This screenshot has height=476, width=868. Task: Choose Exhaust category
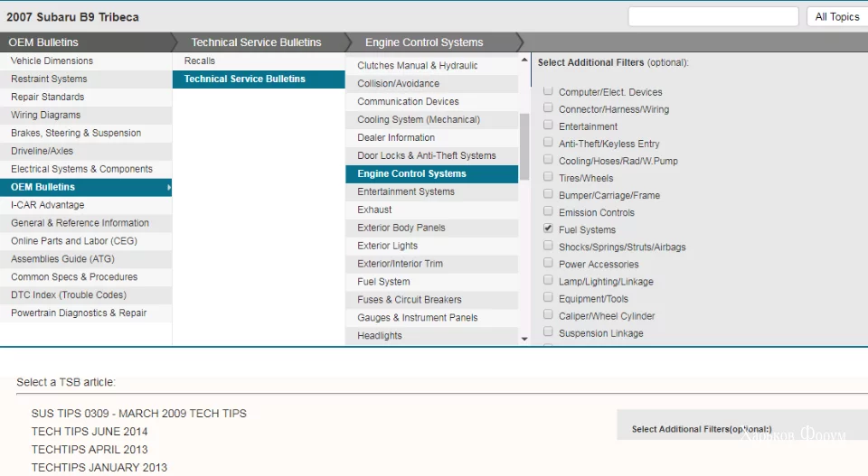432,210
